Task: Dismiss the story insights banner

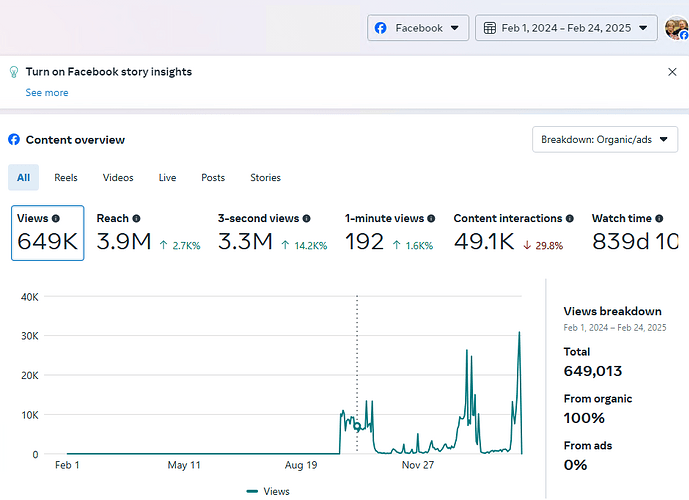Action: [672, 72]
